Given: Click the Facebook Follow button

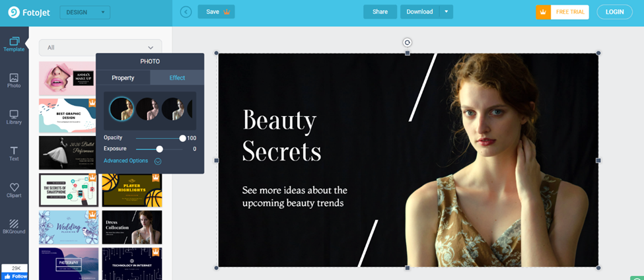Looking at the screenshot, I should [x=15, y=276].
